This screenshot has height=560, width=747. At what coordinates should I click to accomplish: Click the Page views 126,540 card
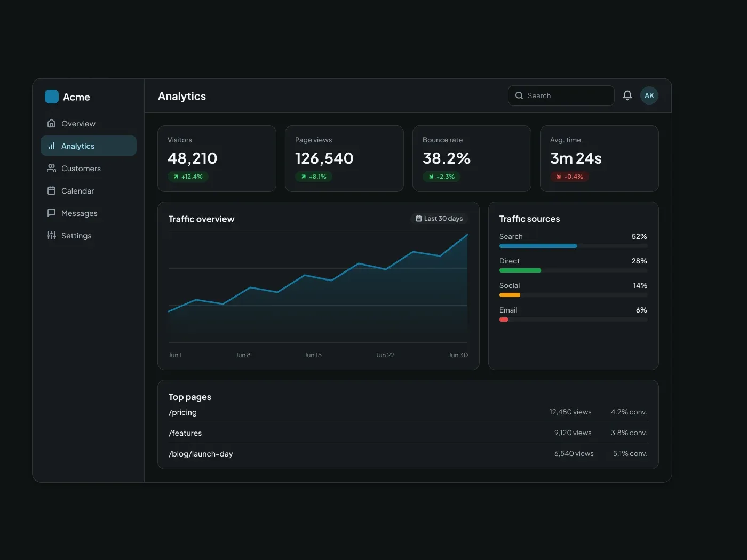coord(344,158)
